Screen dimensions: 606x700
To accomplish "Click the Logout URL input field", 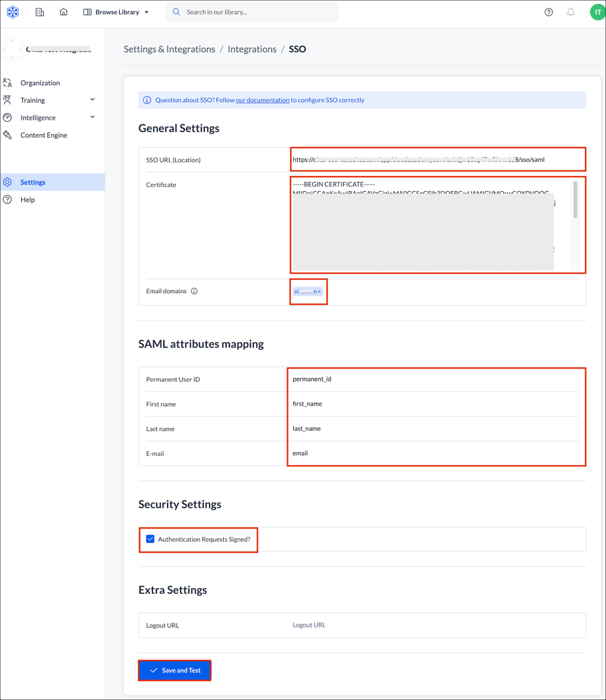I will point(432,625).
